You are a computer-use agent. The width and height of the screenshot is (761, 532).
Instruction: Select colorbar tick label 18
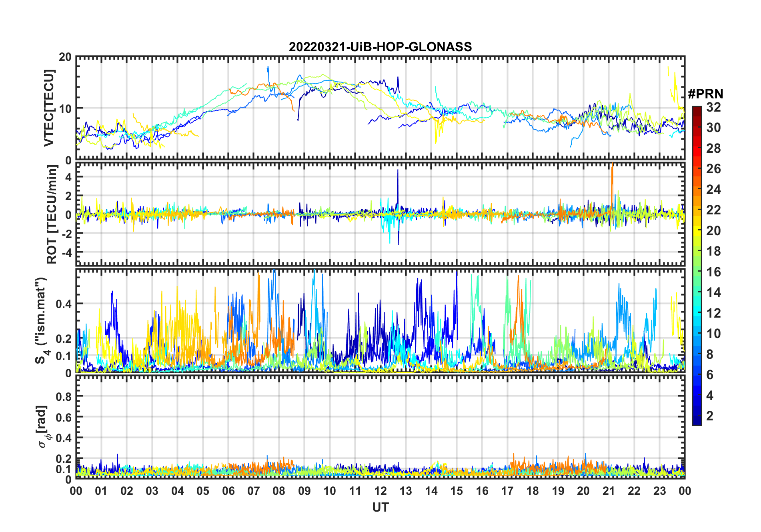tap(713, 251)
